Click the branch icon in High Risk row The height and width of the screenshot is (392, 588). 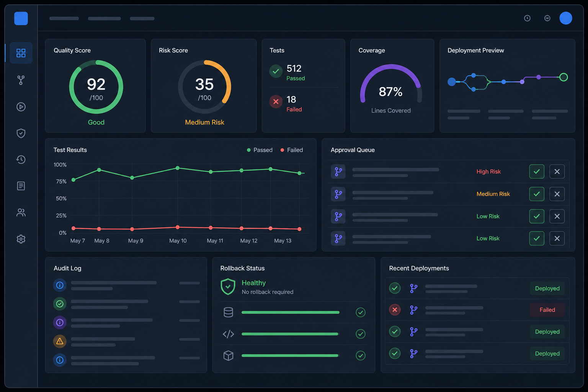click(x=338, y=171)
